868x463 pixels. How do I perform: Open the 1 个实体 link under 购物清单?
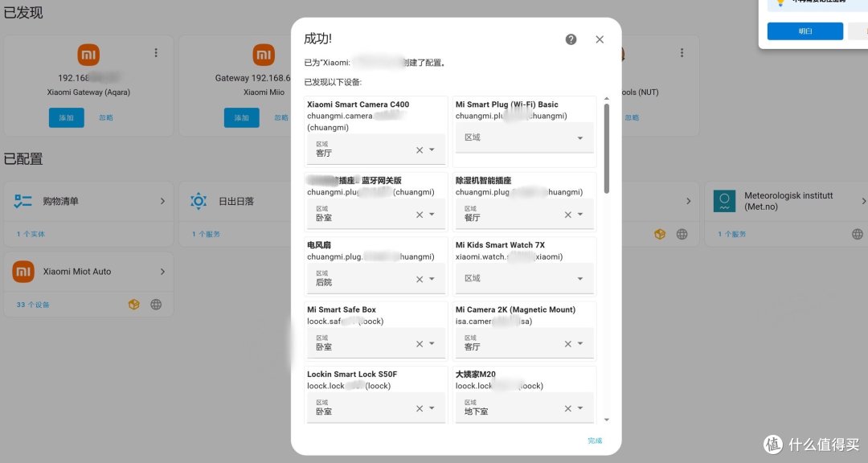31,234
